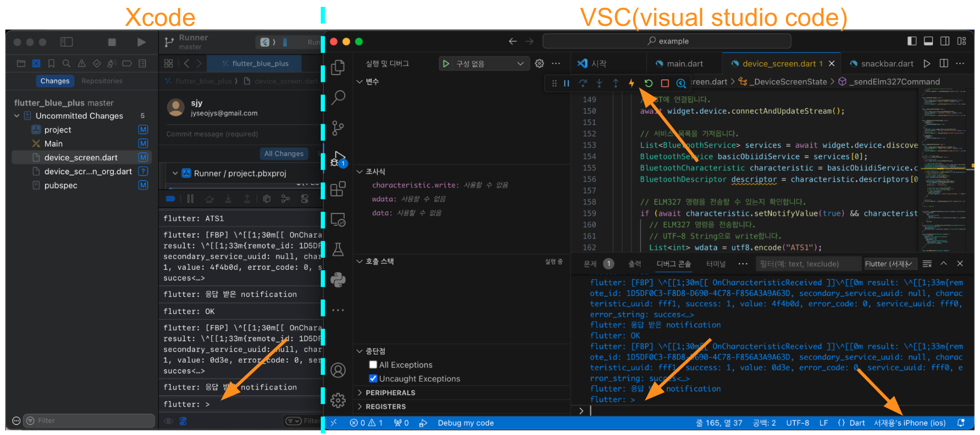
Task: Customize layout icon in VS Code title bar
Action: coord(961,41)
